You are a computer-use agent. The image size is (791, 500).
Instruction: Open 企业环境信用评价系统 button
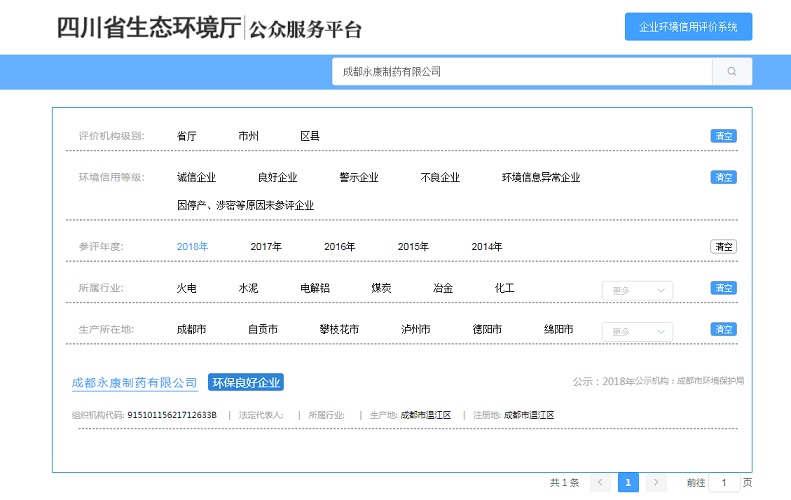pyautogui.click(x=688, y=27)
